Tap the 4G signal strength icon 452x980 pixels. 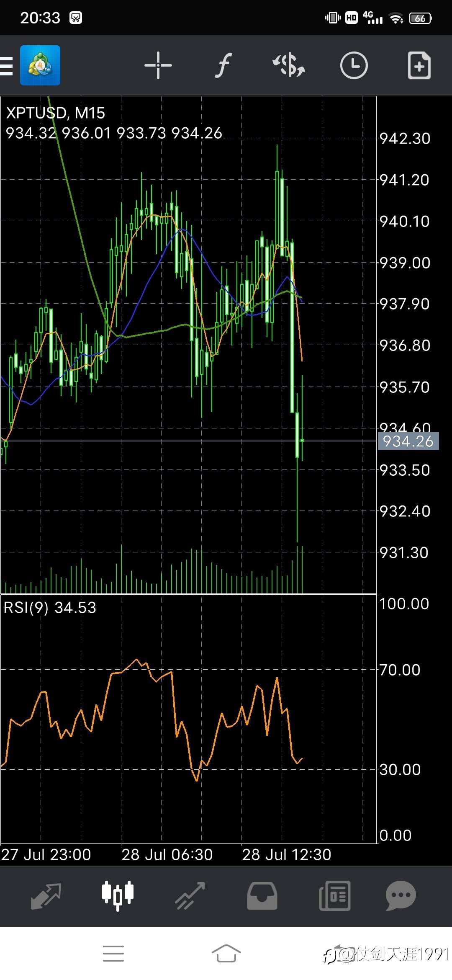coord(372,18)
